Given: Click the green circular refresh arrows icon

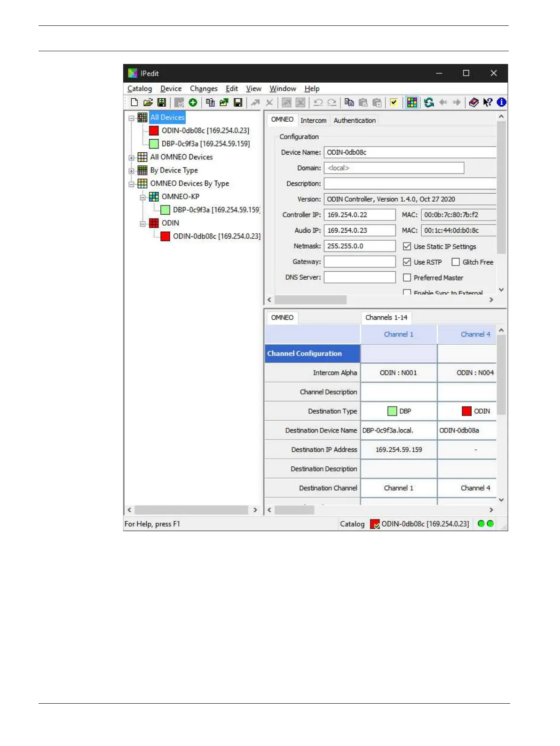Looking at the screenshot, I should pyautogui.click(x=429, y=102).
